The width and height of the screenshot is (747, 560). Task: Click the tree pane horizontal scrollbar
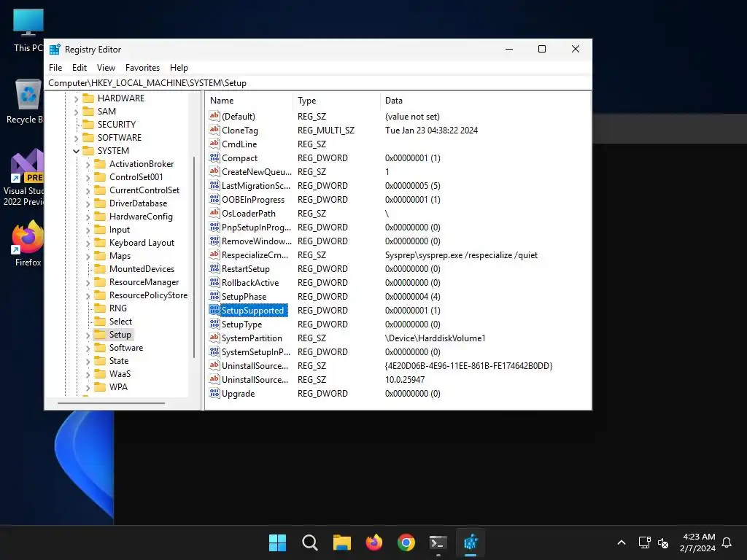(x=111, y=403)
